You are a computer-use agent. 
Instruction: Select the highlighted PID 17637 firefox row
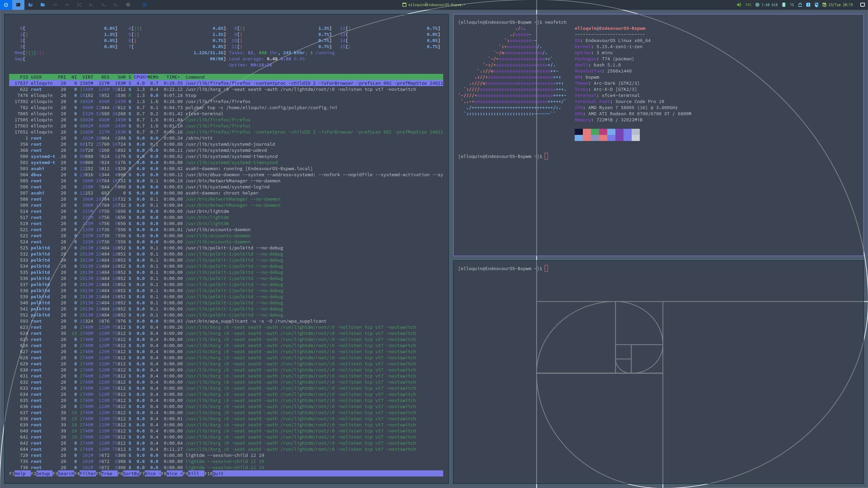pyautogui.click(x=226, y=83)
